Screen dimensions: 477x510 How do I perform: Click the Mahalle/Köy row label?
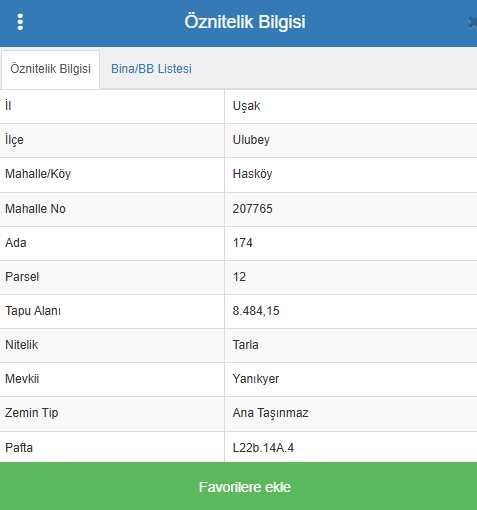pos(38,174)
